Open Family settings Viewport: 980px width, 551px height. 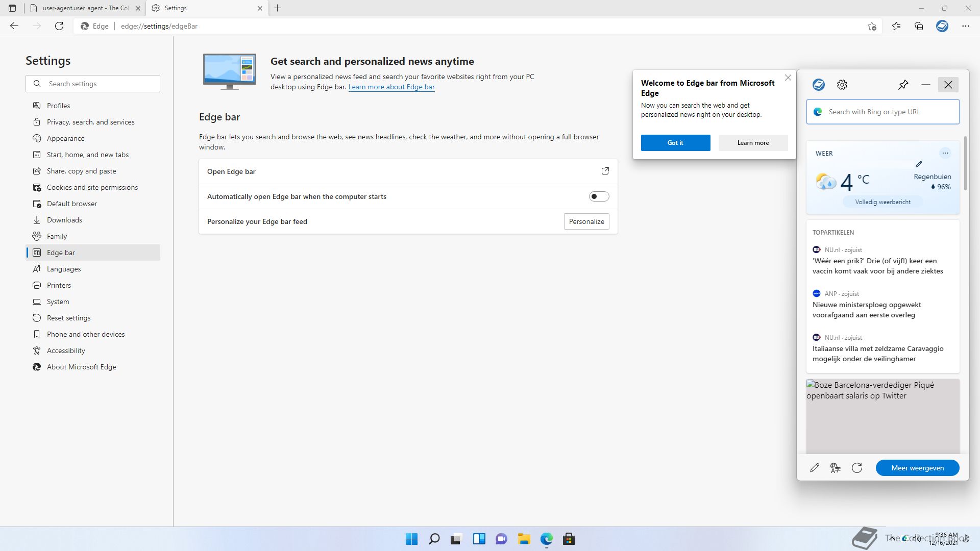pyautogui.click(x=93, y=236)
